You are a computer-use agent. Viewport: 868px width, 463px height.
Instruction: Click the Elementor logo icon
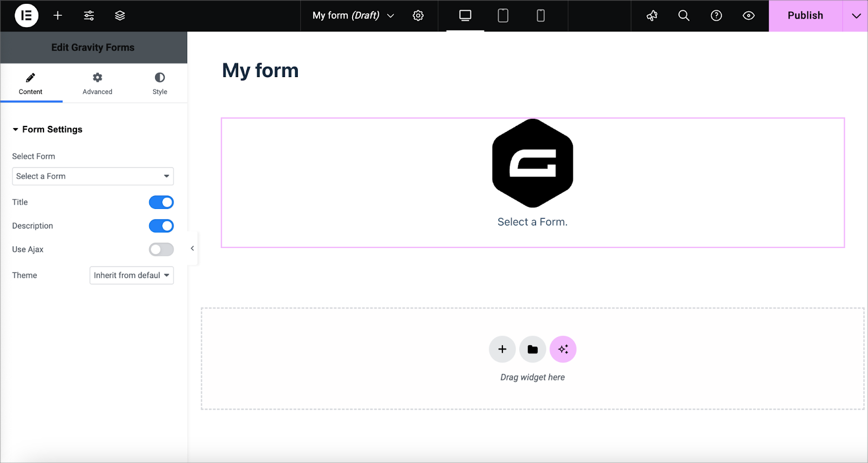click(x=26, y=16)
